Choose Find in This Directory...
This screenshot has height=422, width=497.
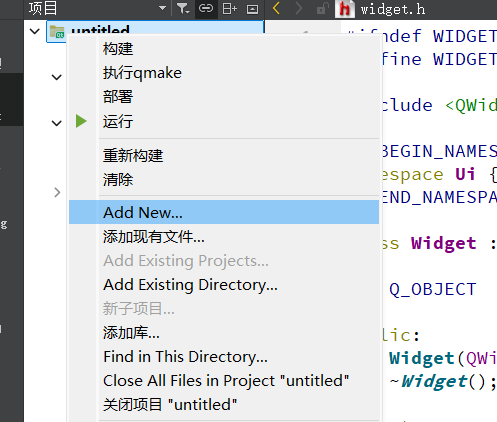(x=224, y=357)
